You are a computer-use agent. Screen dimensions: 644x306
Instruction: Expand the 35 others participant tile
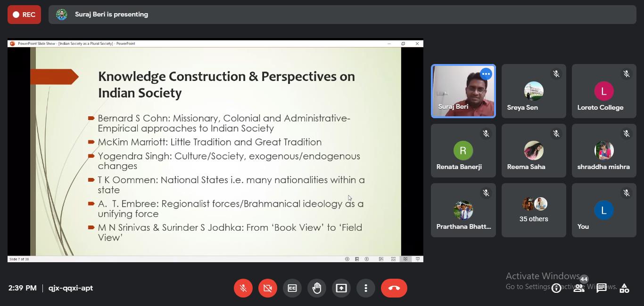pyautogui.click(x=534, y=210)
